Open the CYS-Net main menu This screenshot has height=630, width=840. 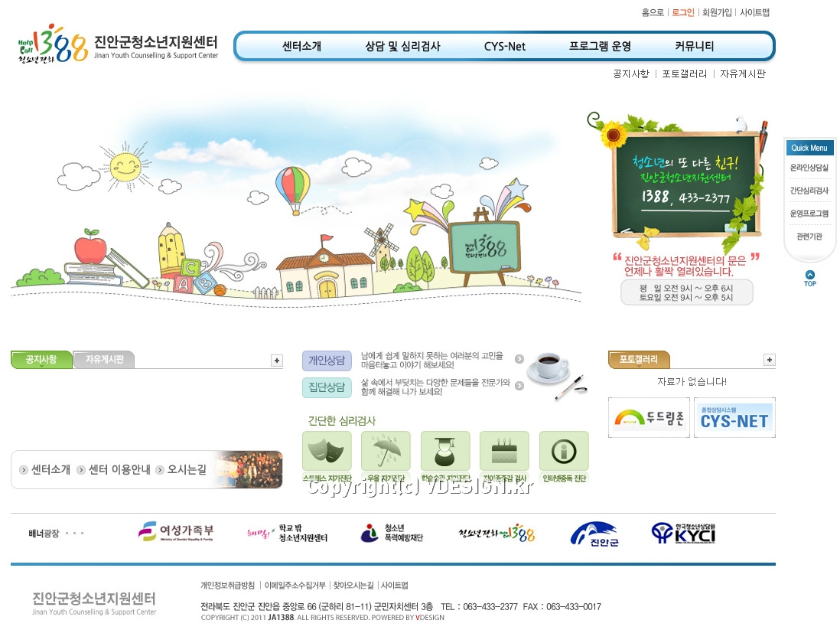tap(505, 47)
